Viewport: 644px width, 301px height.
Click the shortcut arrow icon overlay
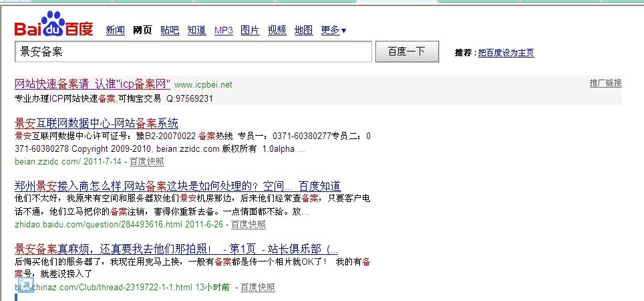pos(25,285)
